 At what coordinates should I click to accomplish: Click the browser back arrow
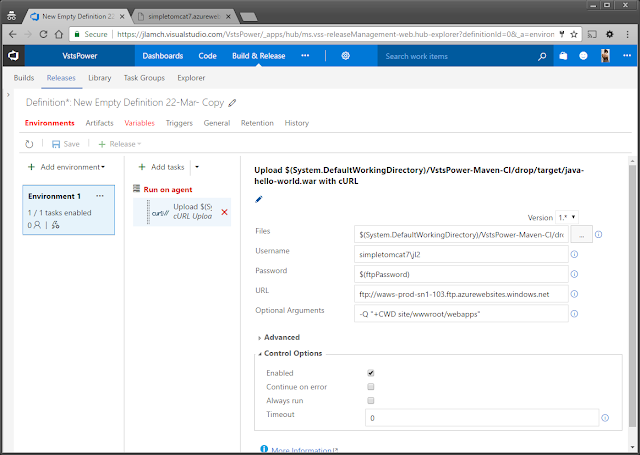point(13,34)
